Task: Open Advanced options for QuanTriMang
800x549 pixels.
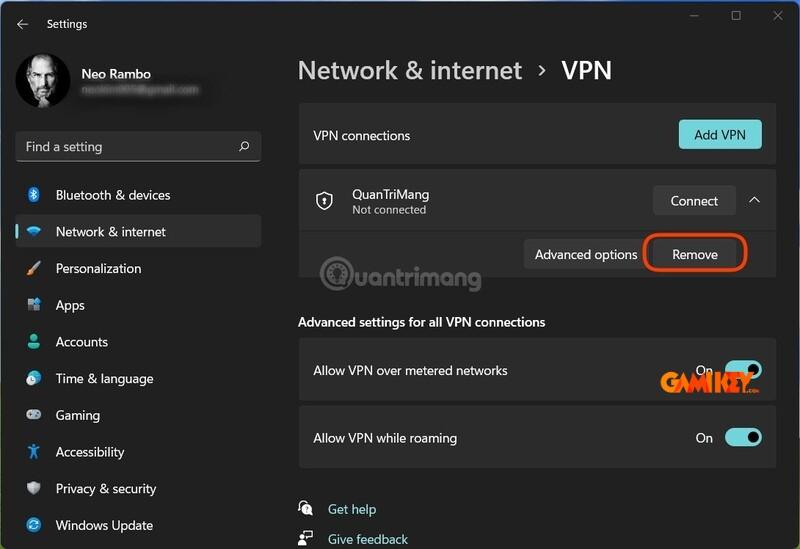Action: 586,254
